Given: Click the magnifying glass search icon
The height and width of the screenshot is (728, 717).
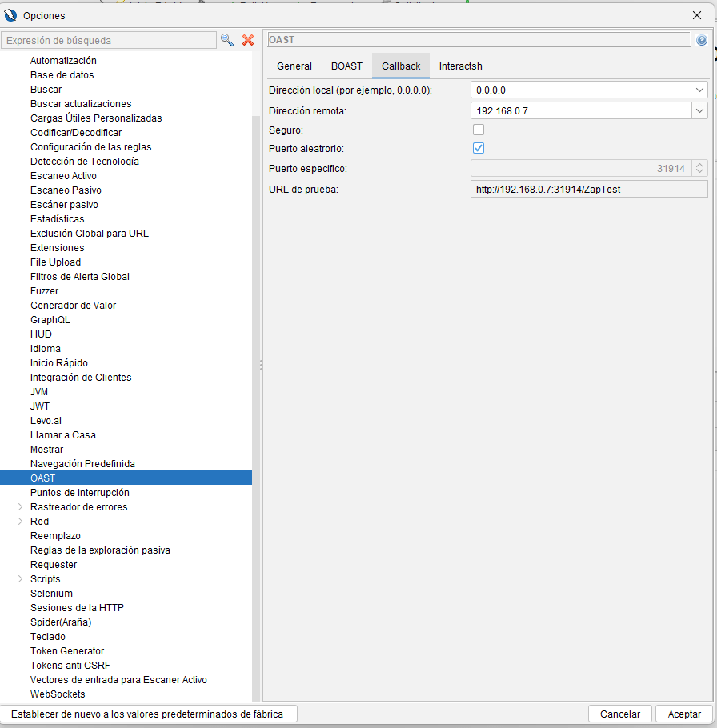Looking at the screenshot, I should 227,40.
